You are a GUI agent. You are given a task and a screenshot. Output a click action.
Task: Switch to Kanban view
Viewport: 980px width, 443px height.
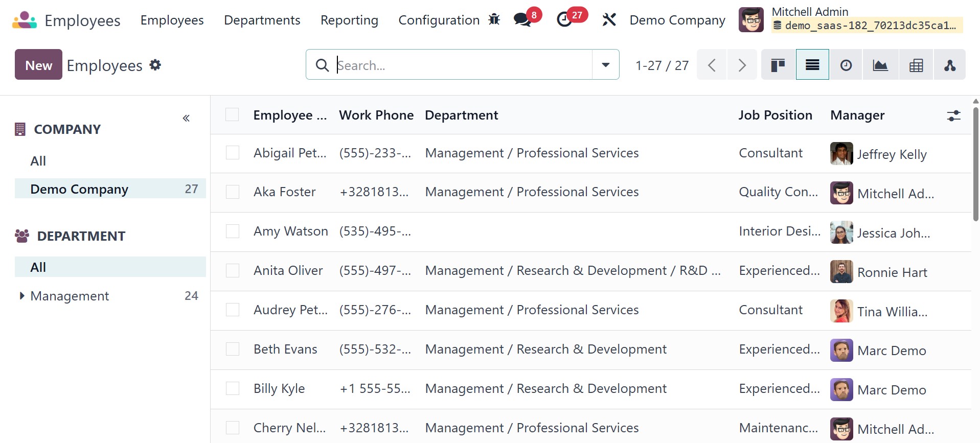point(778,65)
